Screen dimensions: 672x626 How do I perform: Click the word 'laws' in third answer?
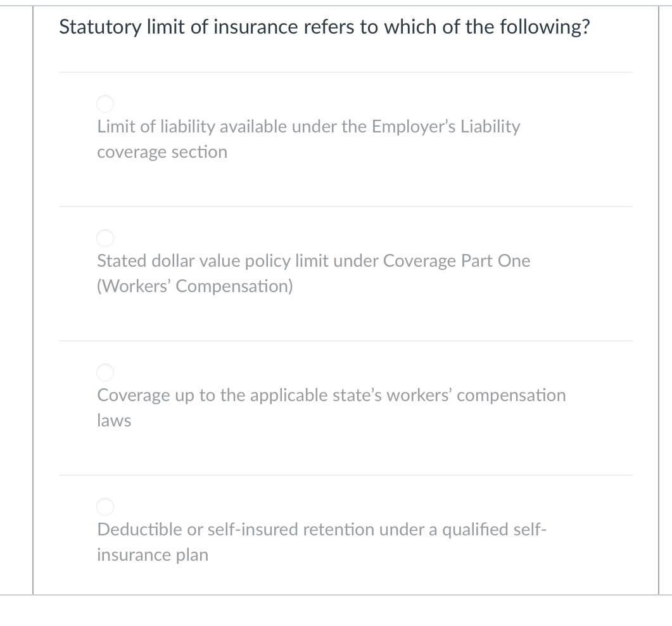click(114, 420)
